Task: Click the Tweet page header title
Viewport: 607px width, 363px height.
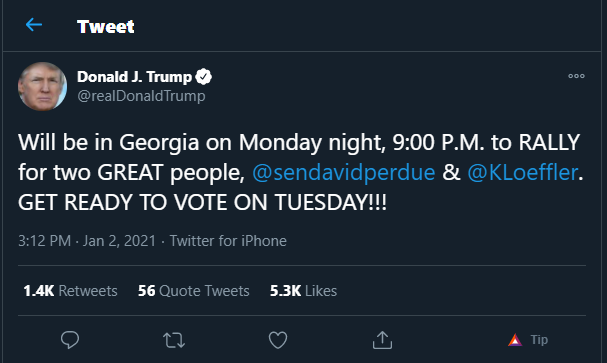Action: coord(105,26)
